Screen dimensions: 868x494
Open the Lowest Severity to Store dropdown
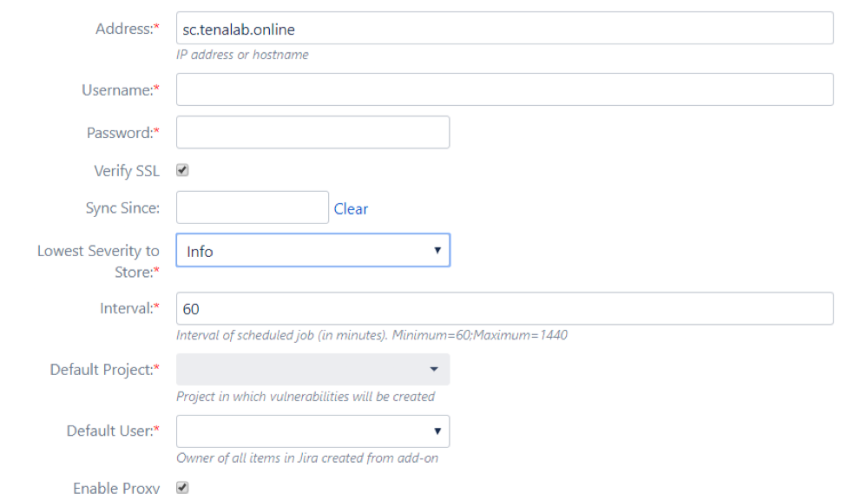[312, 251]
